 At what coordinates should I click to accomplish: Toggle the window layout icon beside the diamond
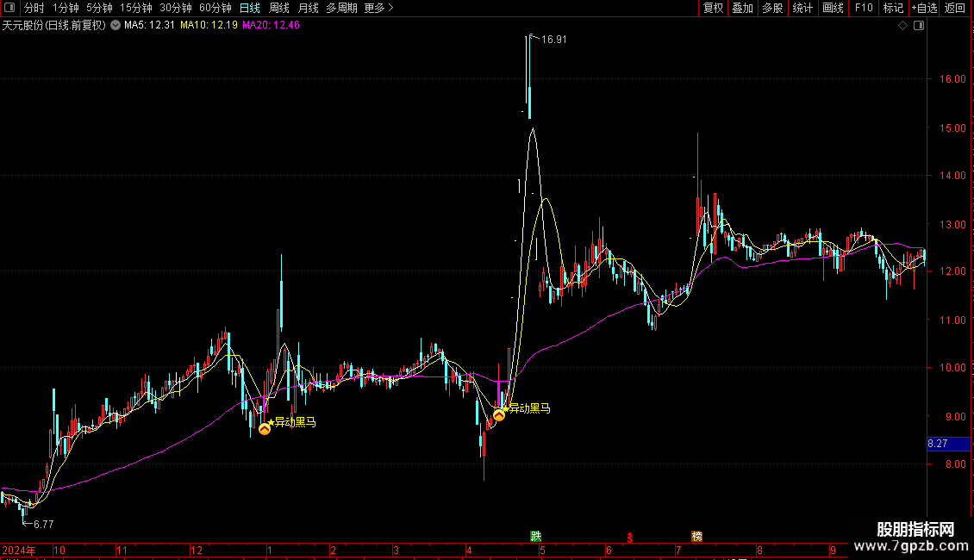tap(919, 26)
